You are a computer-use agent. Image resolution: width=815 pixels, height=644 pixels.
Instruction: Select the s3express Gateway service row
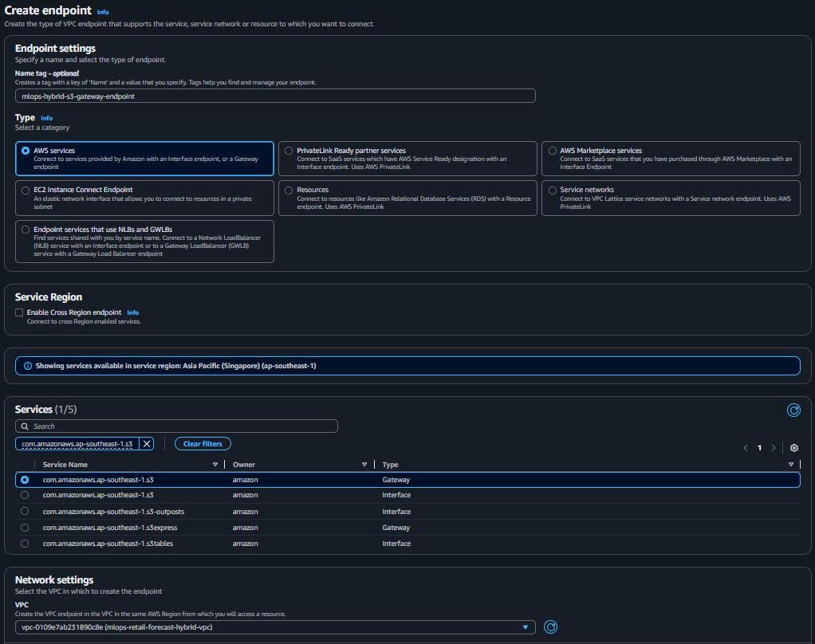click(25, 527)
